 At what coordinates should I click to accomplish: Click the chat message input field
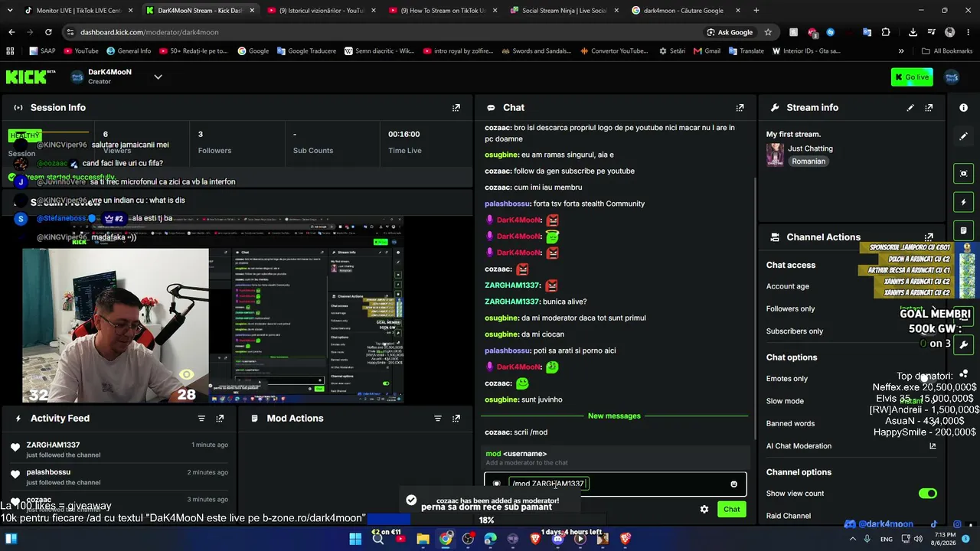[x=615, y=484]
